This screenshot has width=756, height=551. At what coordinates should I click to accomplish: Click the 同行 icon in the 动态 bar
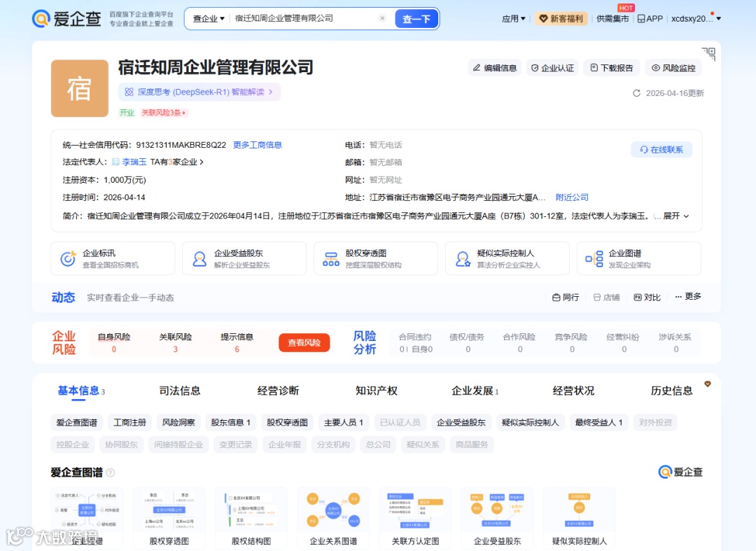click(556, 298)
